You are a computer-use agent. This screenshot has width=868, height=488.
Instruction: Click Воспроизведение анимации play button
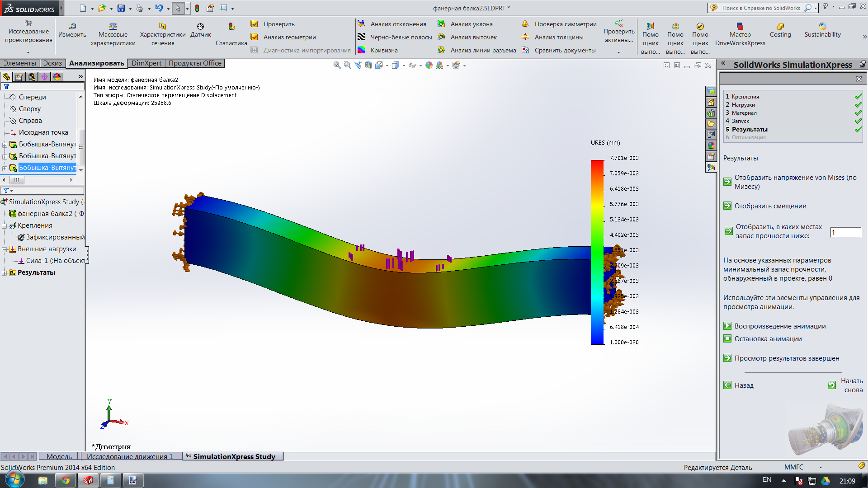click(727, 326)
